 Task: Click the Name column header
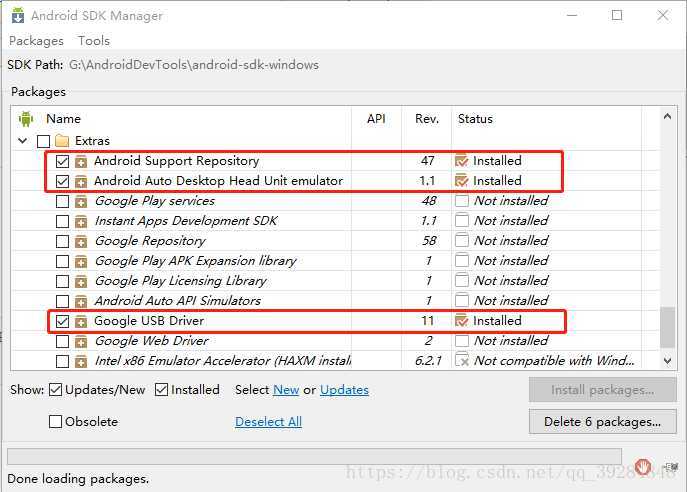[64, 119]
